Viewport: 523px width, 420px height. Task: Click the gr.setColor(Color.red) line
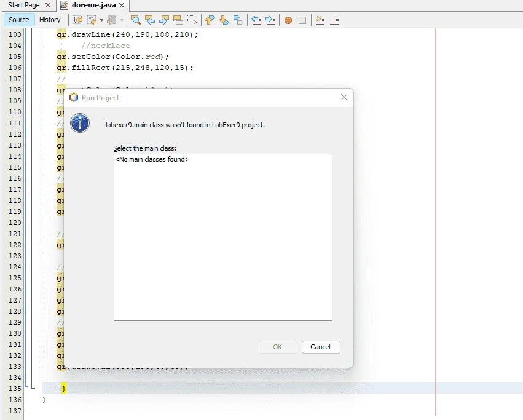point(112,57)
